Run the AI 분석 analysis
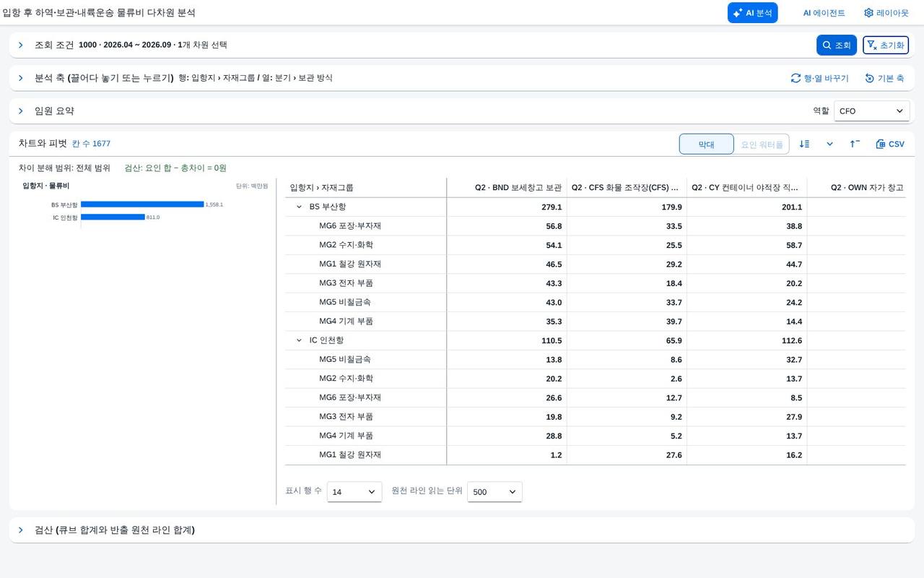Image resolution: width=924 pixels, height=578 pixels. point(752,13)
